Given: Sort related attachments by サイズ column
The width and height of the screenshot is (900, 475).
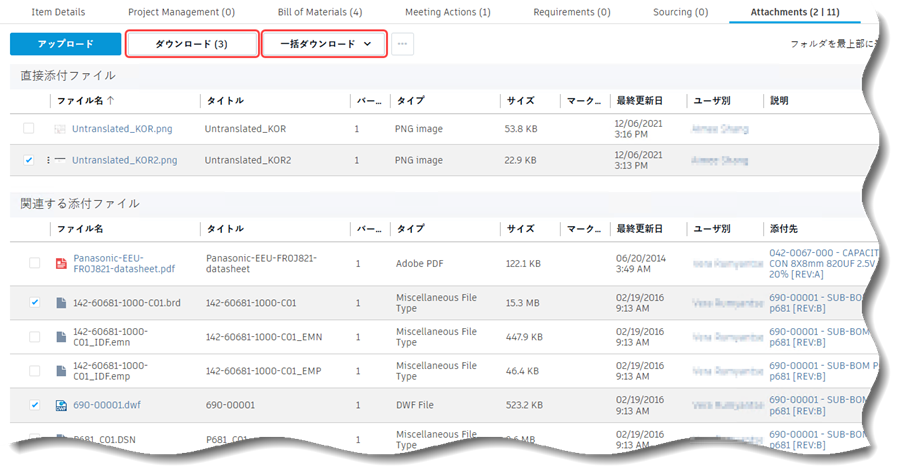Looking at the screenshot, I should pos(521,228).
